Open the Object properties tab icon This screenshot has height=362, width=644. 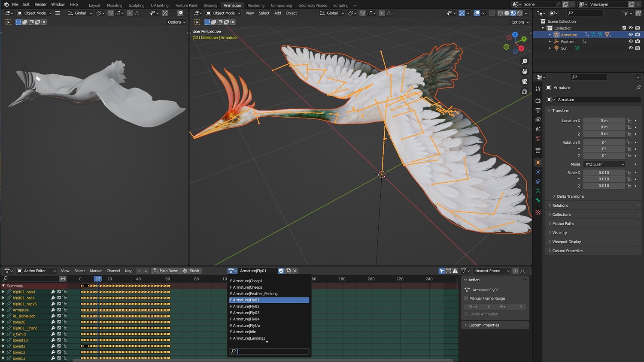(538, 163)
